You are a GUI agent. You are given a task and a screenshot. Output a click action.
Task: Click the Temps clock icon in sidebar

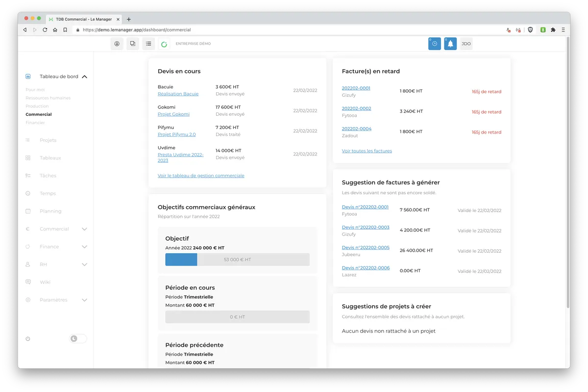click(x=28, y=193)
